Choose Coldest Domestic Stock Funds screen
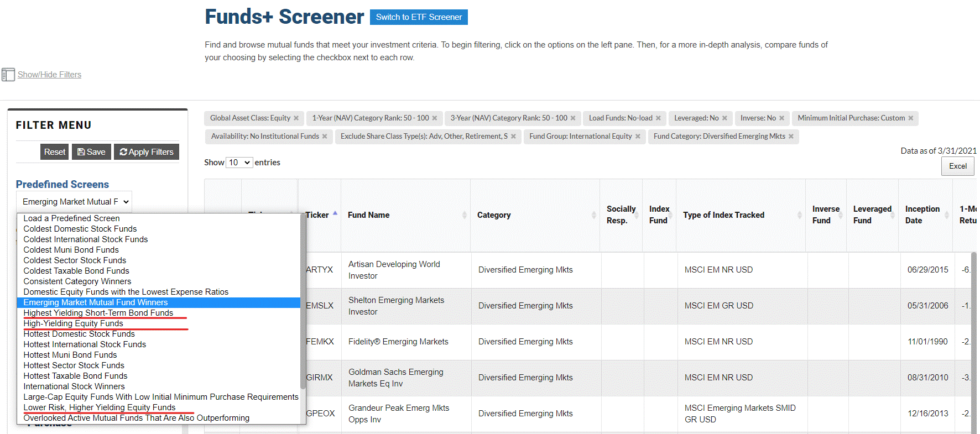The width and height of the screenshot is (980, 434). (x=159, y=229)
